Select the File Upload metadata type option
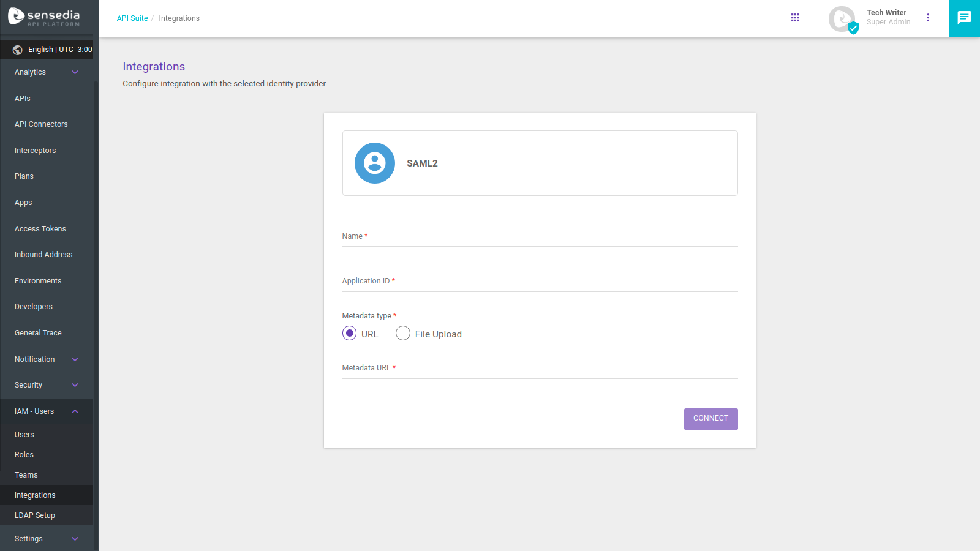This screenshot has width=980, height=551. pyautogui.click(x=403, y=333)
